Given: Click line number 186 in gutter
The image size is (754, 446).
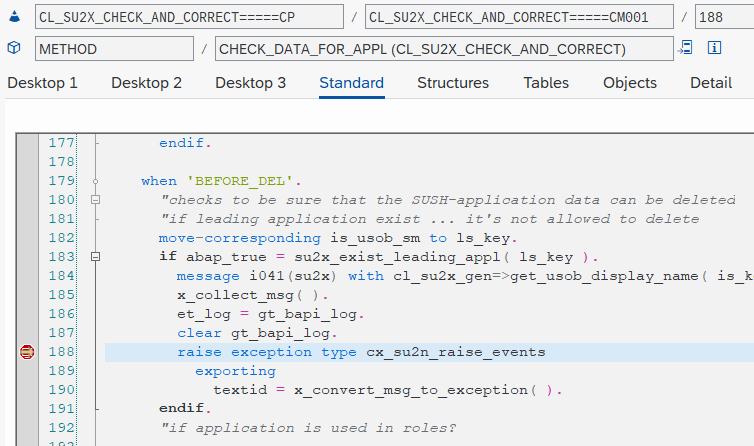Looking at the screenshot, I should coord(62,314).
